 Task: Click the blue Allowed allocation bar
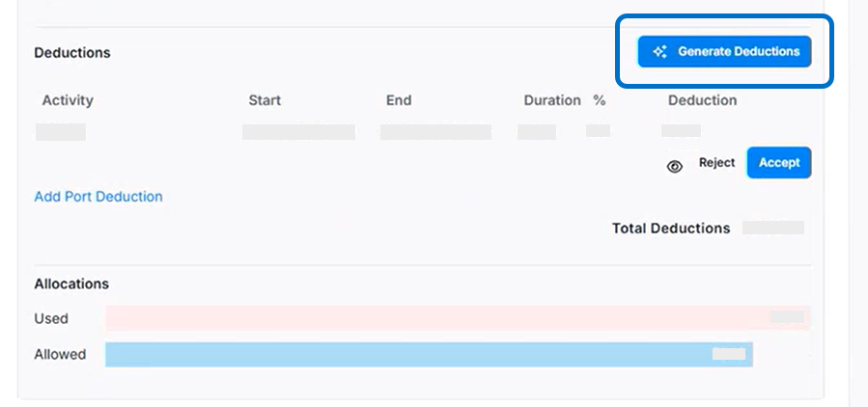pyautogui.click(x=406, y=355)
